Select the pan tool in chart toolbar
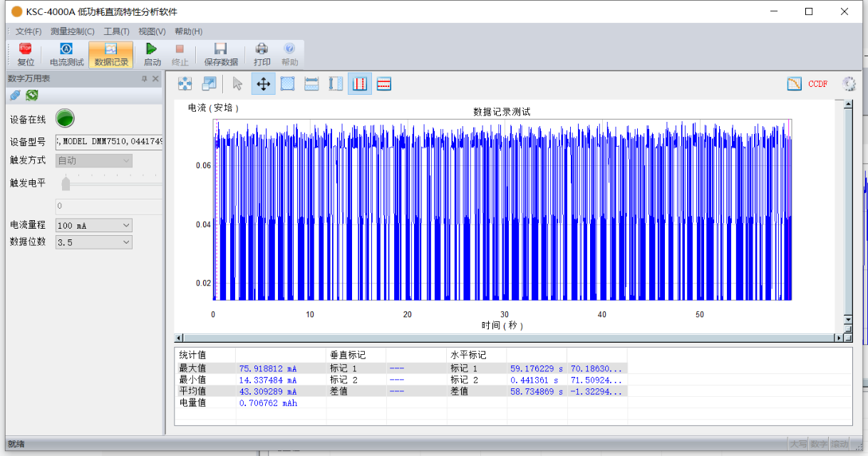Image resolution: width=868 pixels, height=456 pixels. (x=263, y=83)
